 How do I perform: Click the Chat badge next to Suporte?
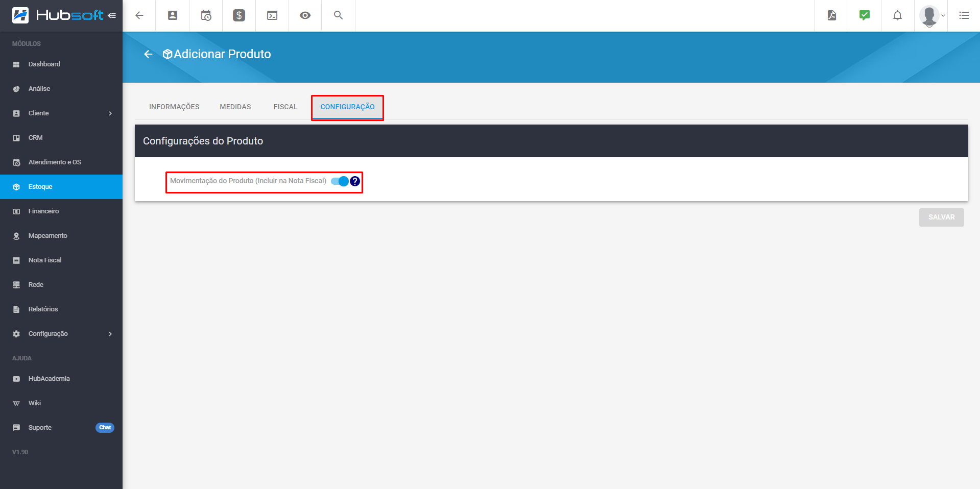coord(105,428)
